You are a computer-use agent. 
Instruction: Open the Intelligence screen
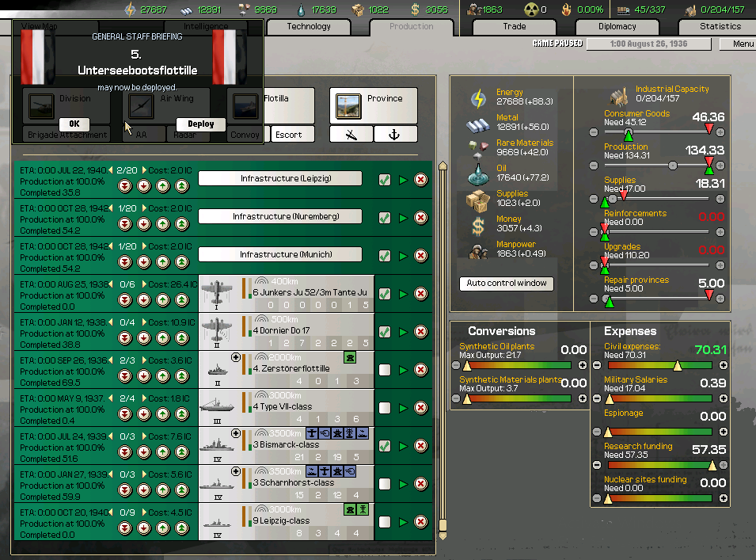point(204,26)
